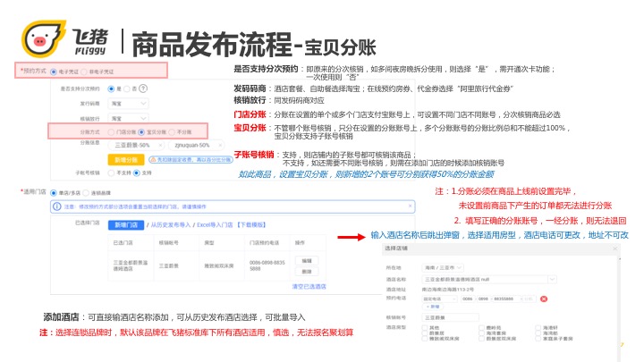
Task: Check the 家庭亲子套房 room type
Action: 538,339
